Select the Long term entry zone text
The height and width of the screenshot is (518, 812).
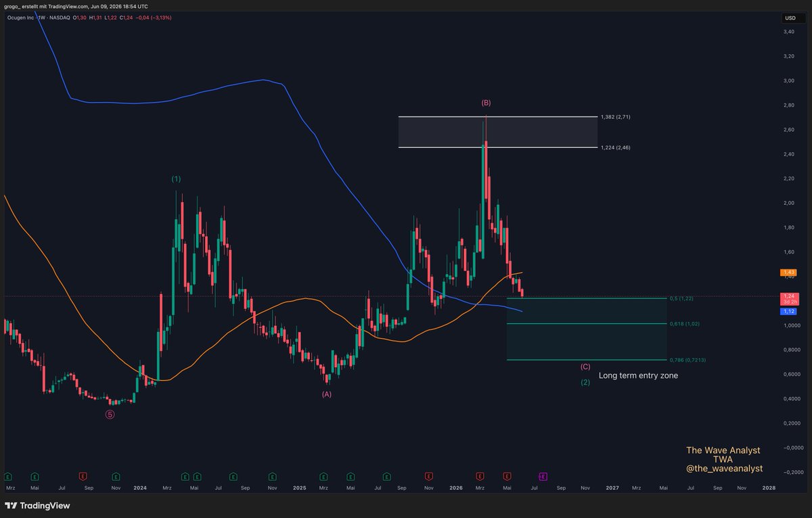coord(638,375)
